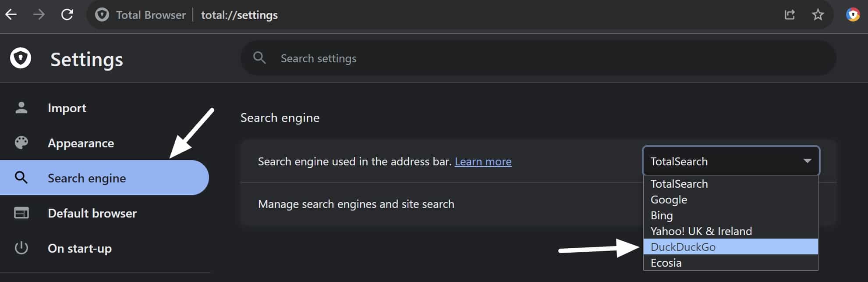This screenshot has height=282, width=868.
Task: Open Default browser settings
Action: [105, 213]
